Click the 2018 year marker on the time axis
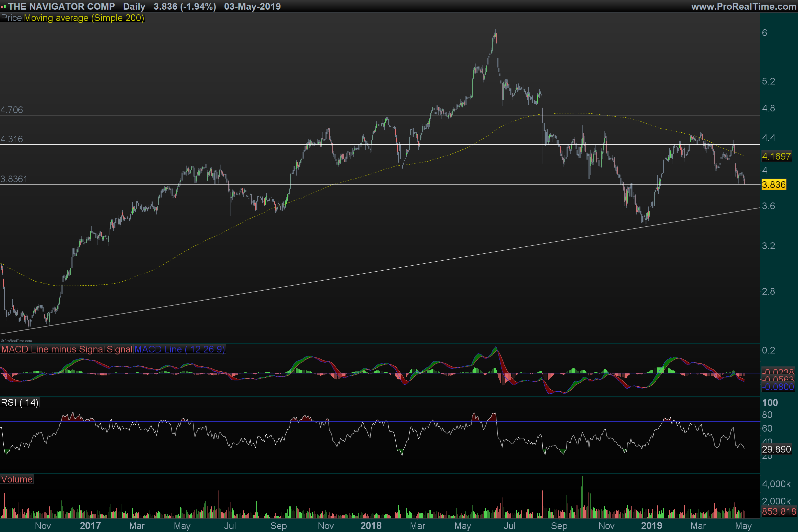 pos(371,526)
